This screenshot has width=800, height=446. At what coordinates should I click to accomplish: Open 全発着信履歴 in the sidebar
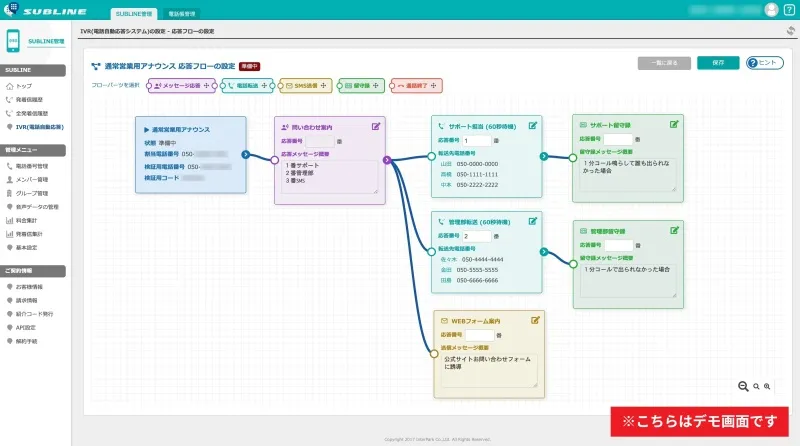tap(27, 113)
